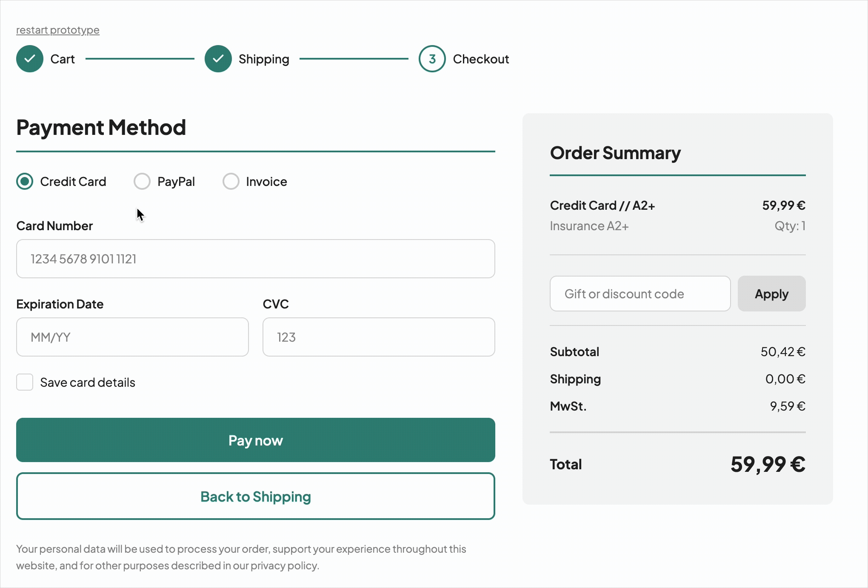
Task: Click the Cart step label
Action: point(62,59)
